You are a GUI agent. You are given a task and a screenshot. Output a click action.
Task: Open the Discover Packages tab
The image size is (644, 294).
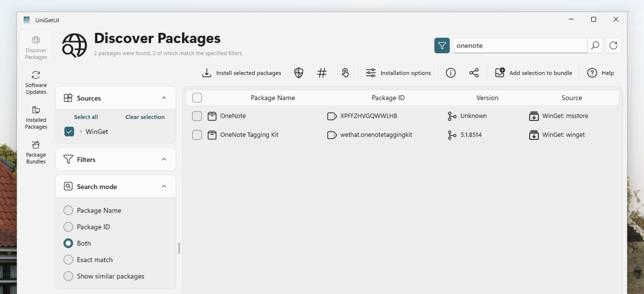click(35, 46)
